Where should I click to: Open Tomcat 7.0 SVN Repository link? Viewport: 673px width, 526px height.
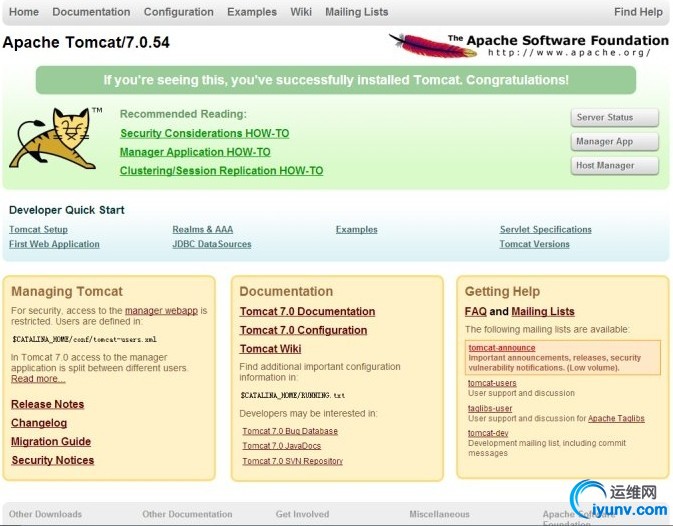[293, 461]
